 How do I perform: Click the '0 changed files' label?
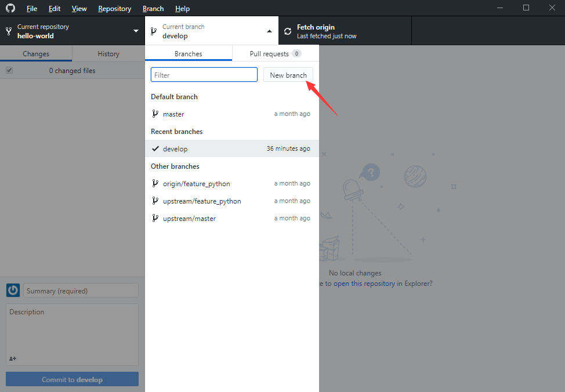coord(72,70)
